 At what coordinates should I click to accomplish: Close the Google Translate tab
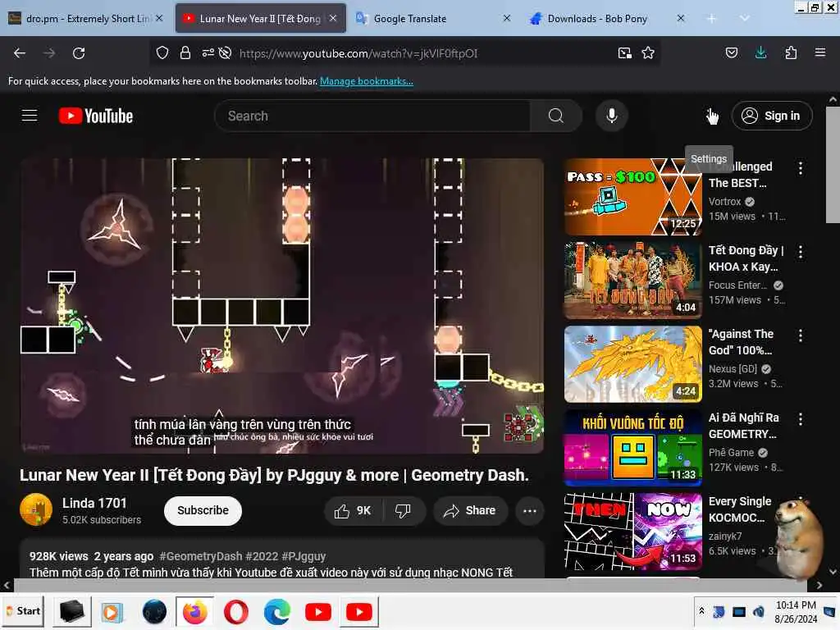click(x=507, y=18)
